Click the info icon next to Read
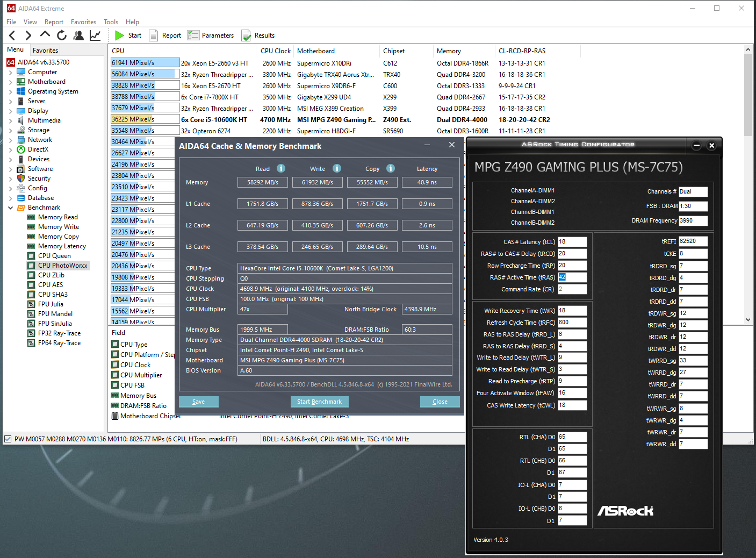The height and width of the screenshot is (558, 756). [280, 168]
